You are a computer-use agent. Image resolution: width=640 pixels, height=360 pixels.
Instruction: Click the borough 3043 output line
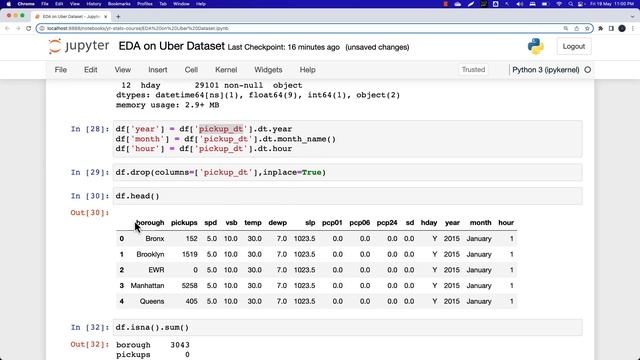[153, 345]
